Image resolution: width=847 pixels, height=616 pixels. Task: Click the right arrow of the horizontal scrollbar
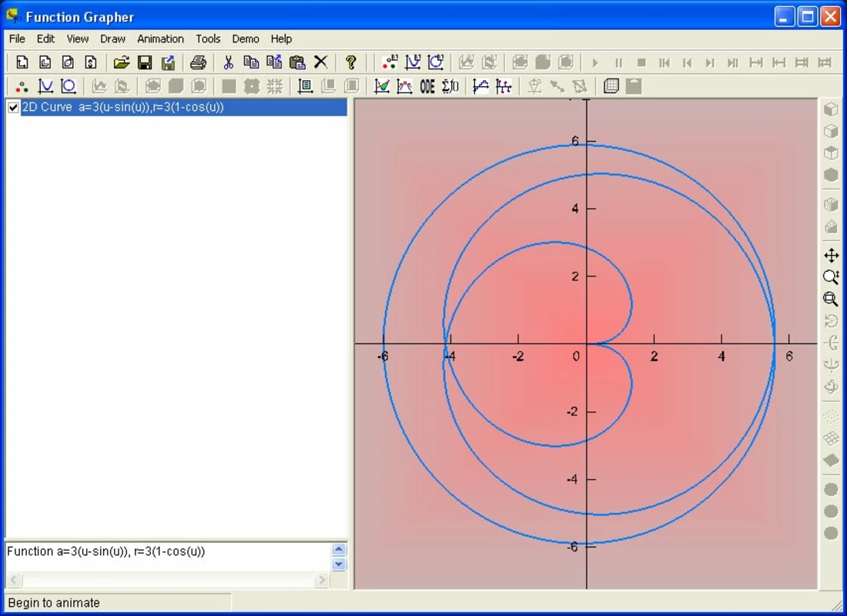[322, 580]
